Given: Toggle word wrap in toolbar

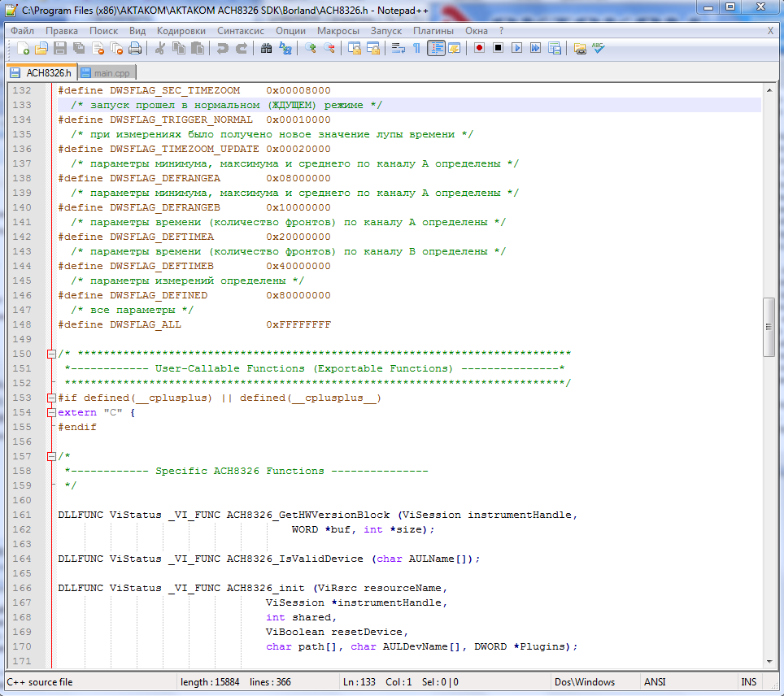Looking at the screenshot, I should click(398, 48).
